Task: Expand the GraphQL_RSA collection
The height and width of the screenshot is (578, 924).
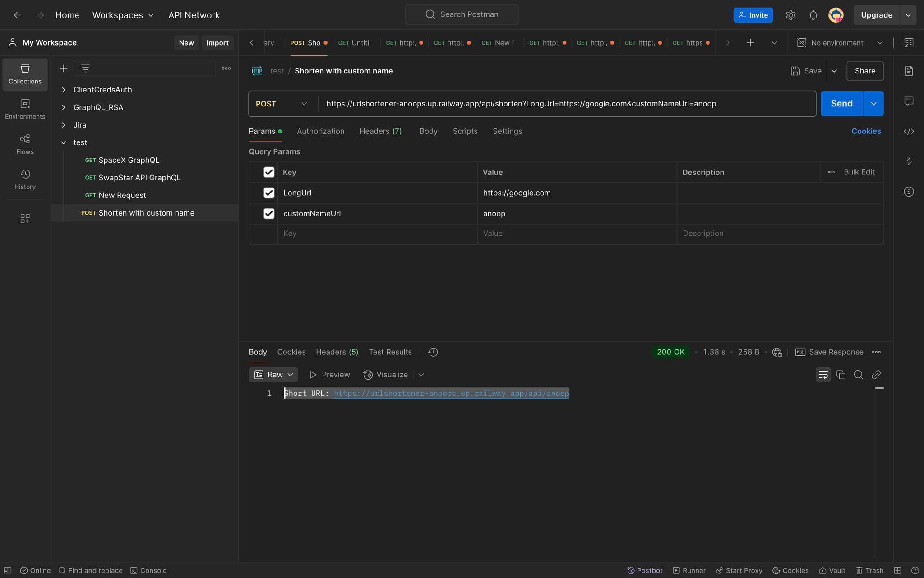Action: tap(64, 107)
